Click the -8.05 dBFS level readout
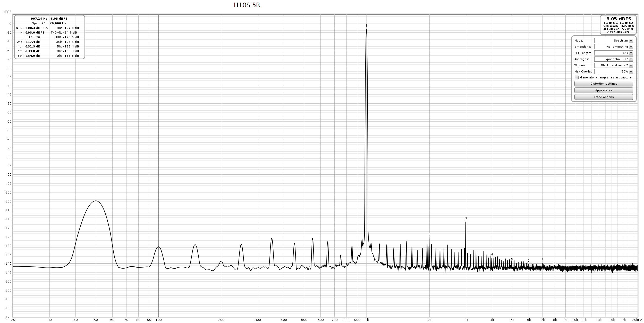This screenshot has width=644, height=323. coord(618,19)
